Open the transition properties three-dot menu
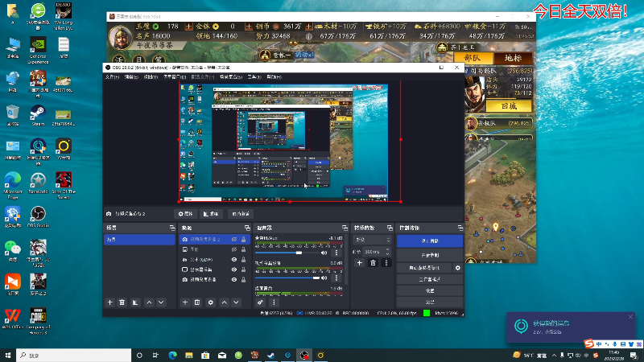The height and width of the screenshot is (362, 644). click(386, 263)
